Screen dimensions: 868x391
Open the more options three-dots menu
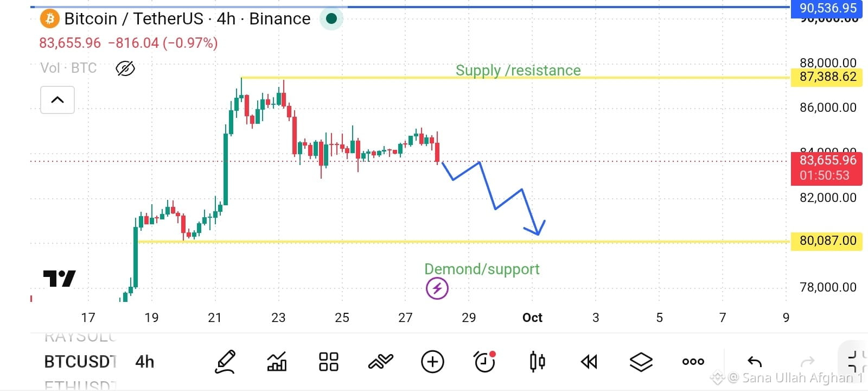point(693,362)
